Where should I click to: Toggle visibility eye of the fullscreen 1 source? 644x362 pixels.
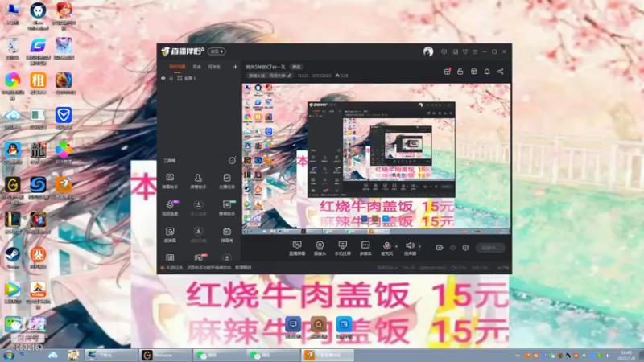(163, 78)
